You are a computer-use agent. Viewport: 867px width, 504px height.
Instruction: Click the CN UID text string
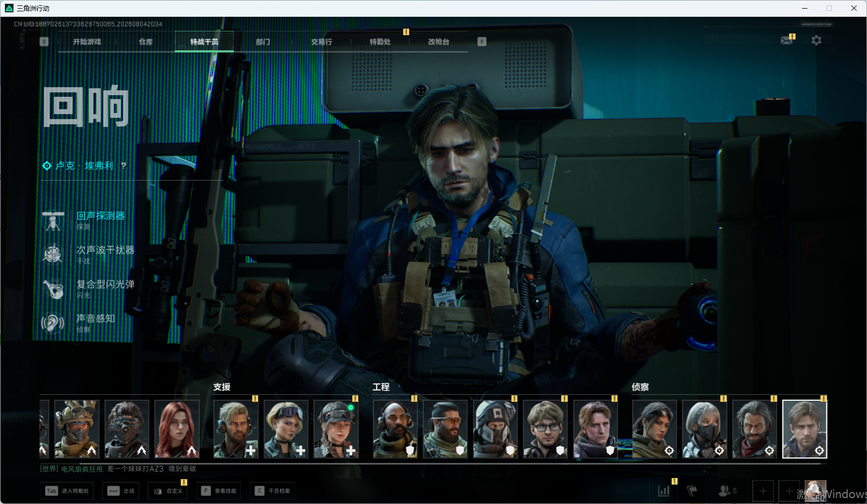click(x=88, y=24)
